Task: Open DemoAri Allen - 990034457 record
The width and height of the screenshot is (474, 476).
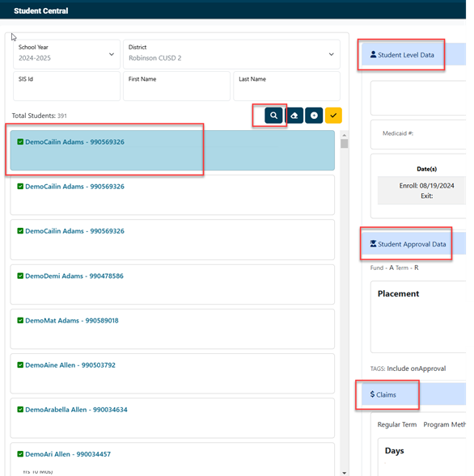Action: (x=172, y=459)
